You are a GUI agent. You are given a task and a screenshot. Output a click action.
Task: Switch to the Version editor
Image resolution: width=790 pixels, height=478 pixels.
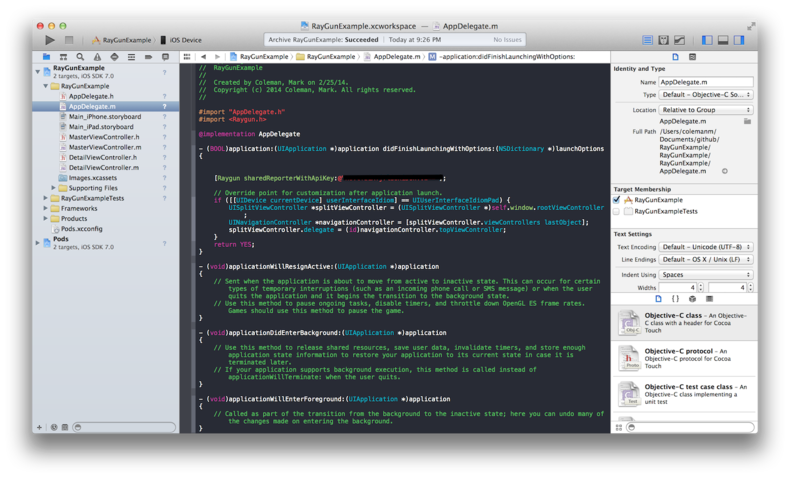coord(680,40)
